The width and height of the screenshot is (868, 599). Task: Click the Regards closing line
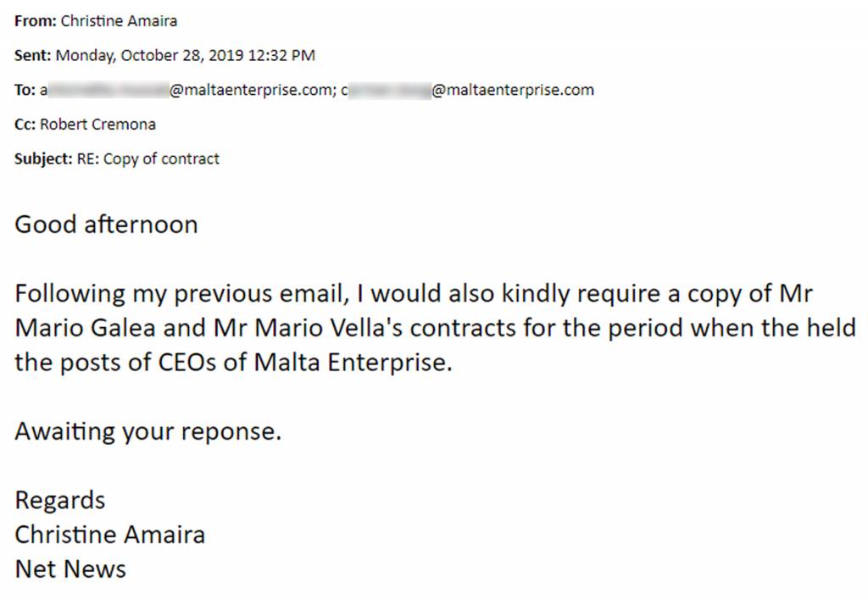60,501
